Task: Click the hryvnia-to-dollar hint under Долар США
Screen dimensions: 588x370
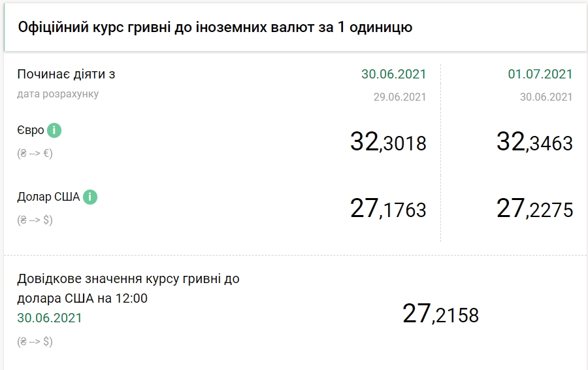Action: [x=35, y=220]
